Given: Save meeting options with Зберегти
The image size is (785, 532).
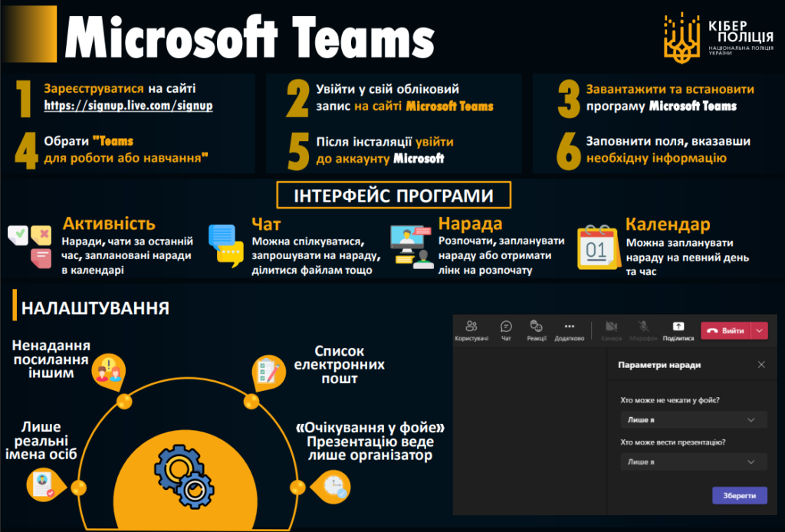Looking at the screenshot, I should (x=740, y=495).
